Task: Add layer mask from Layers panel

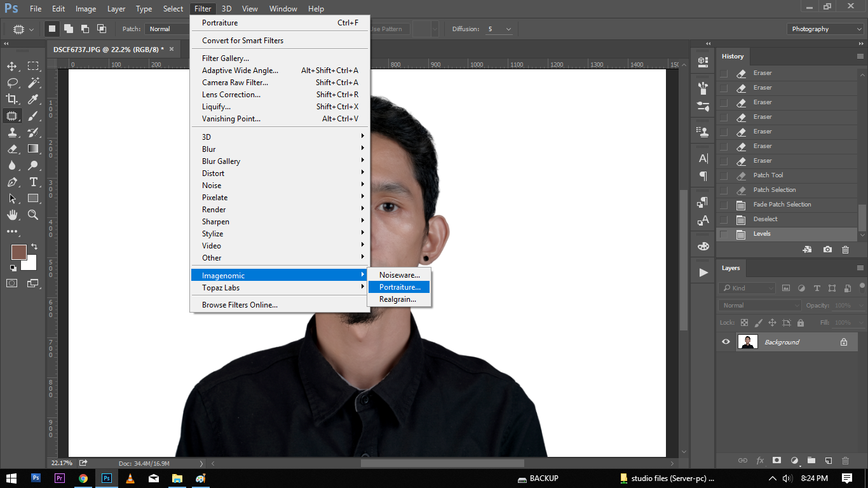Action: click(776, 461)
